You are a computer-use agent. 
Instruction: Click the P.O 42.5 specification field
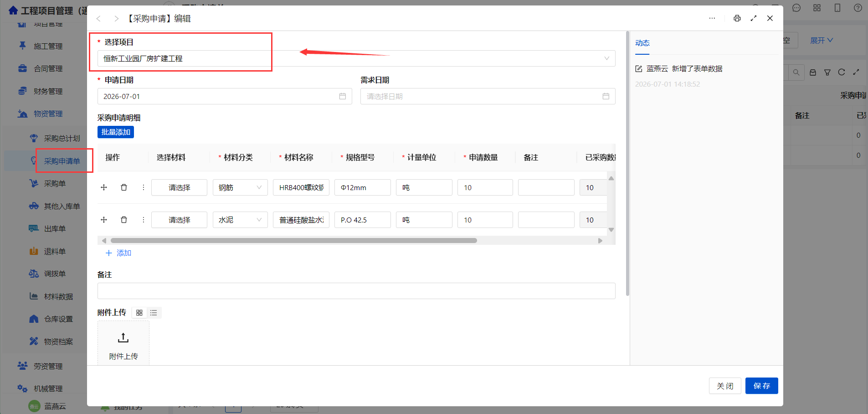click(x=363, y=220)
